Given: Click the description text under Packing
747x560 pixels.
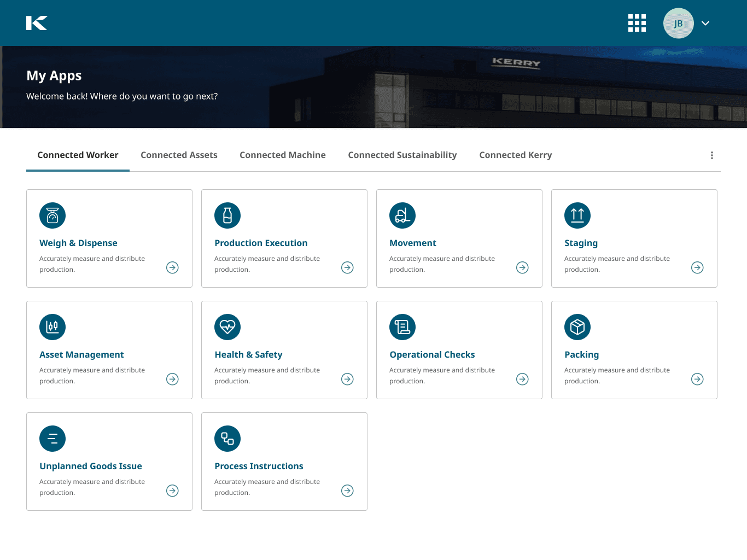Looking at the screenshot, I should [617, 376].
